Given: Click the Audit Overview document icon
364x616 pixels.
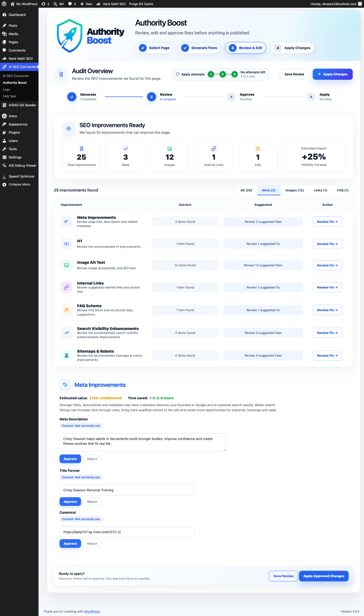Looking at the screenshot, I should pos(61,74).
